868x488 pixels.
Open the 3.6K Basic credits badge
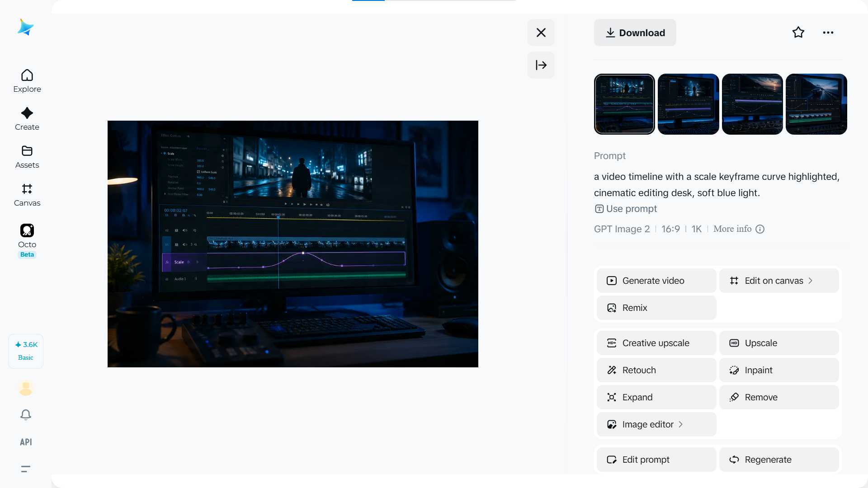point(26,351)
